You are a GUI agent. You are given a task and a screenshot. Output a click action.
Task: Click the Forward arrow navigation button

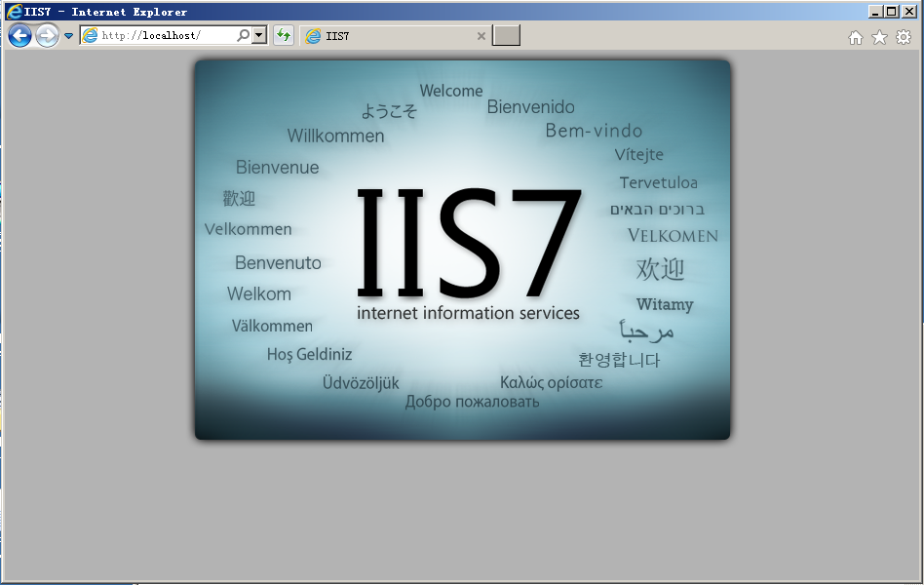pos(47,36)
